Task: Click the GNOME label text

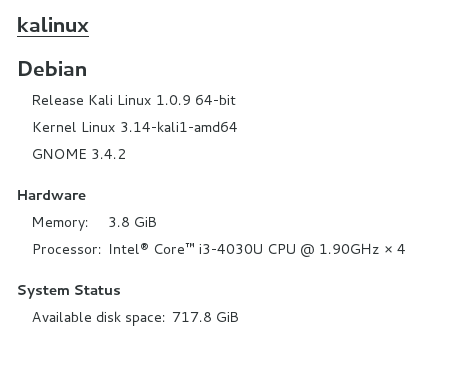Action: [x=60, y=154]
